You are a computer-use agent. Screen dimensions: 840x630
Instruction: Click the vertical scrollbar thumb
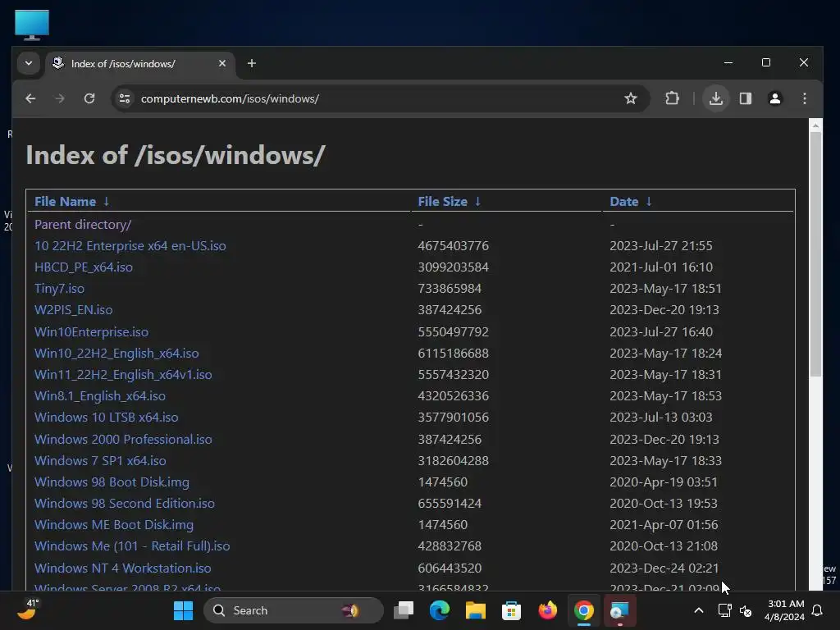[x=815, y=254]
